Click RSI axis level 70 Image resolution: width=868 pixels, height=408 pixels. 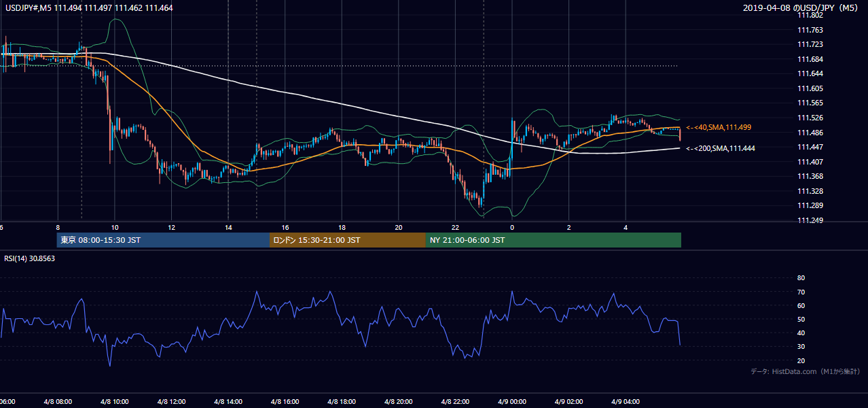tap(801, 292)
